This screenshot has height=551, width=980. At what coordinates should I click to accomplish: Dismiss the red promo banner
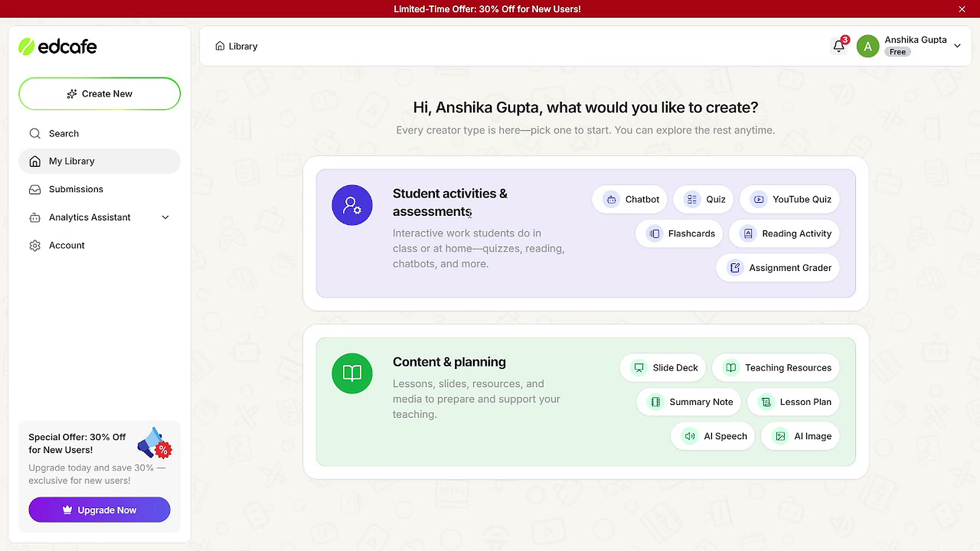(x=962, y=9)
